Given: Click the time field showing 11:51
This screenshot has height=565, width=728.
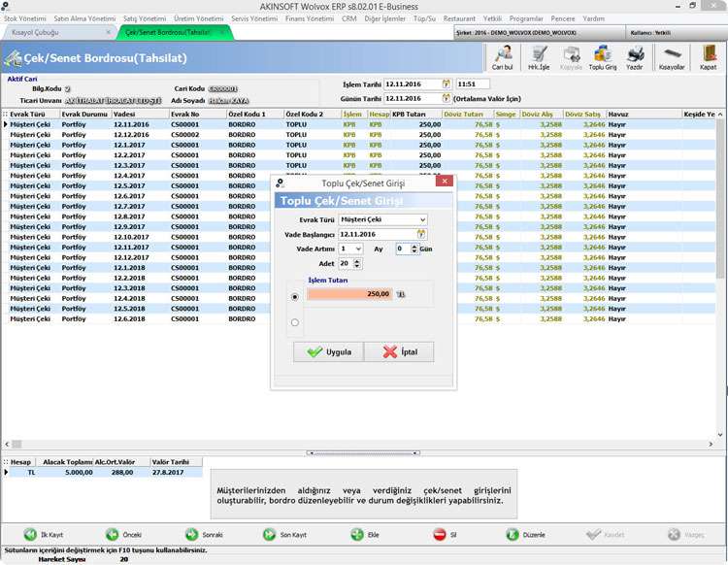Looking at the screenshot, I should 473,84.
